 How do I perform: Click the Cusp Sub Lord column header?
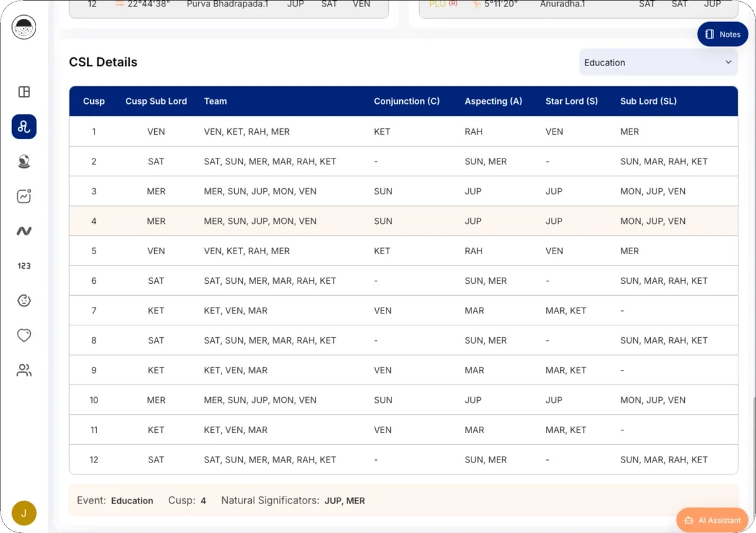[x=156, y=101]
